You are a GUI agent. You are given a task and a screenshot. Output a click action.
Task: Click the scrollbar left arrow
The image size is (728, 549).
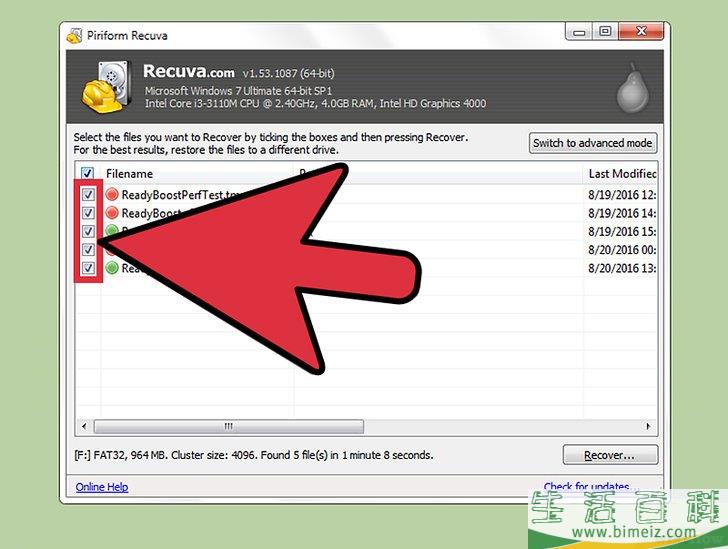[x=84, y=426]
